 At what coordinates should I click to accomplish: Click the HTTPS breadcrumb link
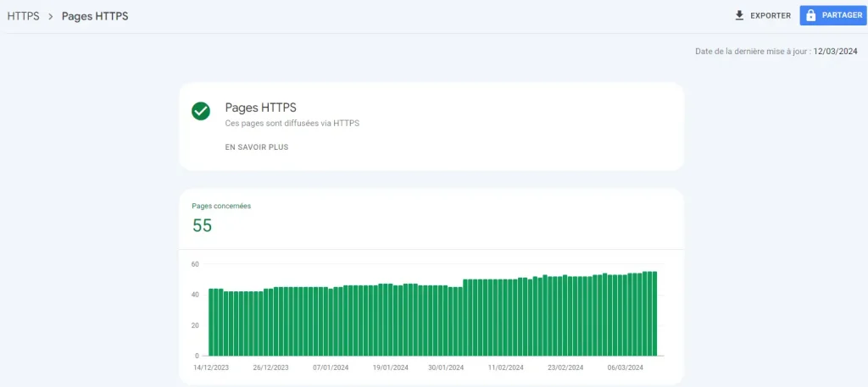[23, 16]
